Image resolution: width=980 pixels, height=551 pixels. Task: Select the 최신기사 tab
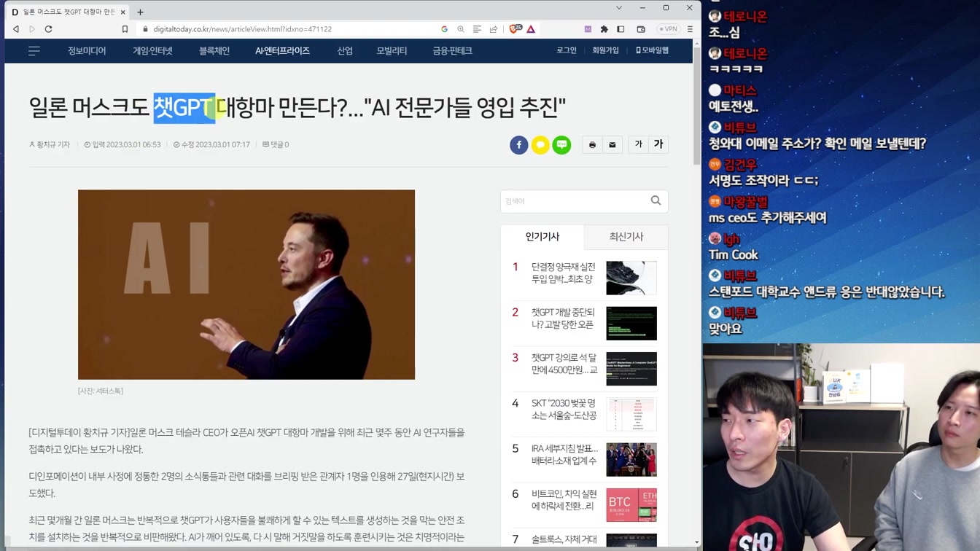[626, 237]
